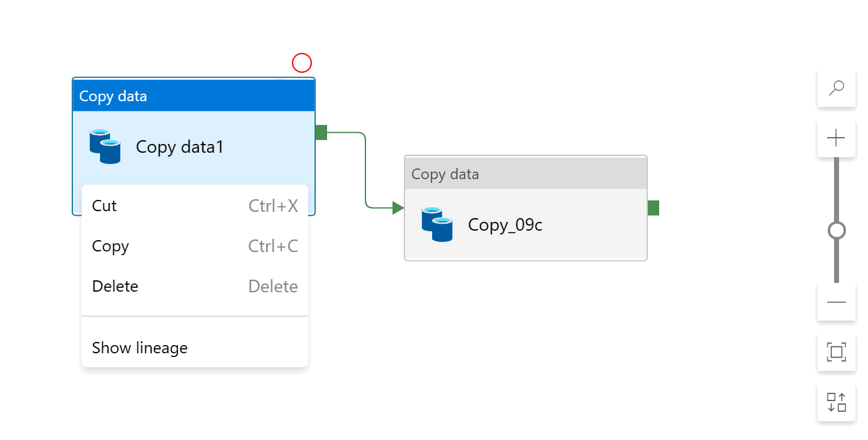Open Show lineage from context menu
Viewport: 868px width, 440px height.
140,348
